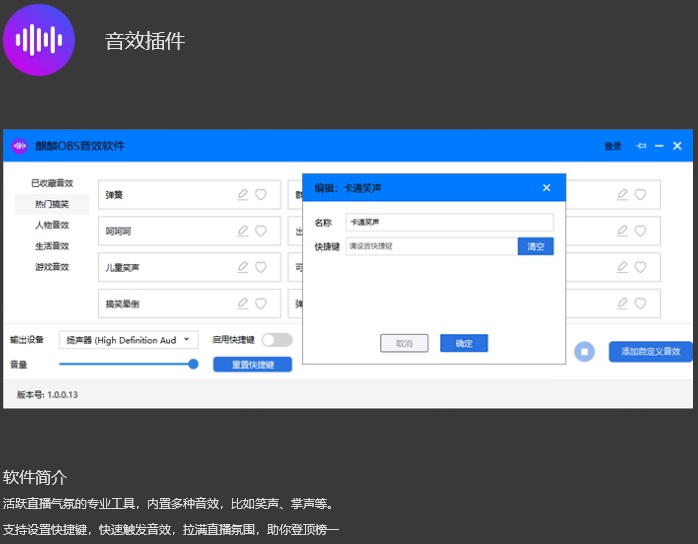Screen dimensions: 698x544
Task: Select the 热门搞笑 category
Action: point(52,204)
